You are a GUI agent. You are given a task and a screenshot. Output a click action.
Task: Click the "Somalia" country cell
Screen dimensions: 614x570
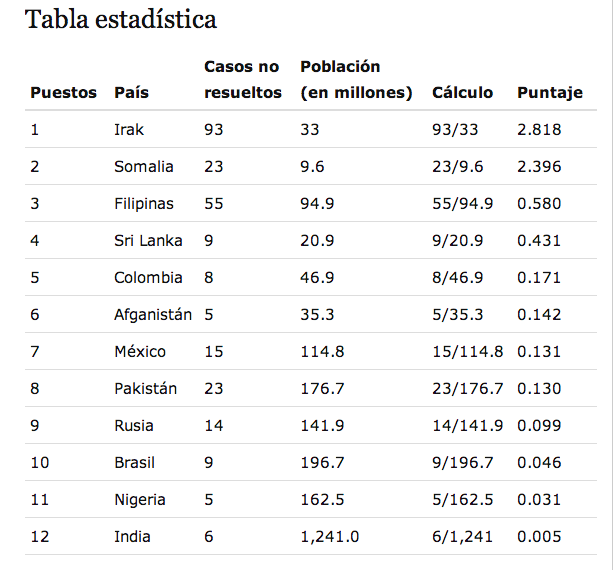coord(144,167)
